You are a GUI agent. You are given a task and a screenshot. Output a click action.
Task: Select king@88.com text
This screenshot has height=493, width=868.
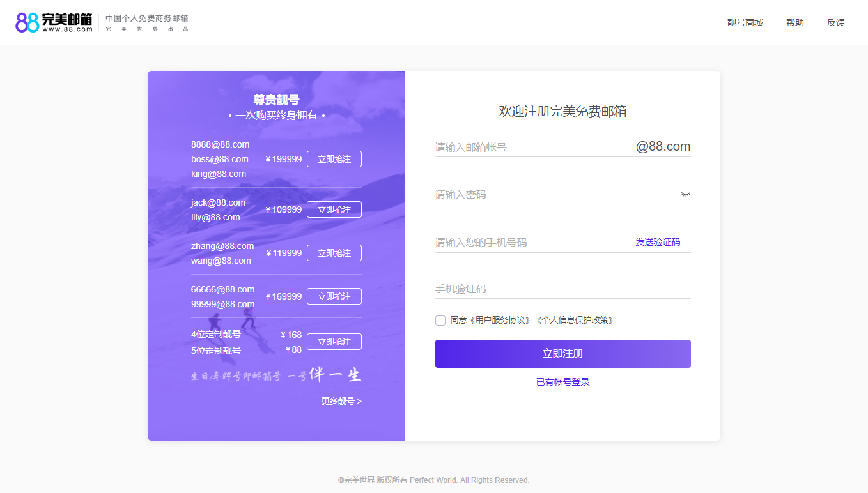pyautogui.click(x=219, y=174)
